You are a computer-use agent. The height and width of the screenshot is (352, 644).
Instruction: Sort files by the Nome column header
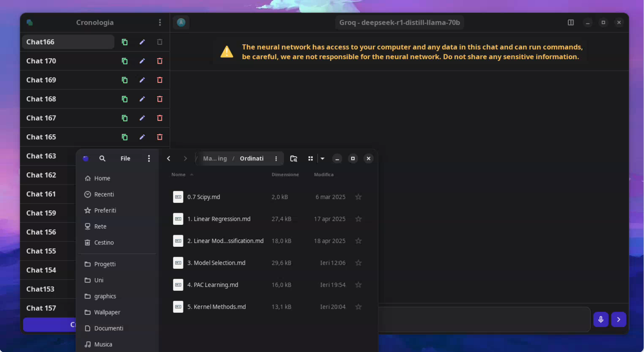[179, 175]
